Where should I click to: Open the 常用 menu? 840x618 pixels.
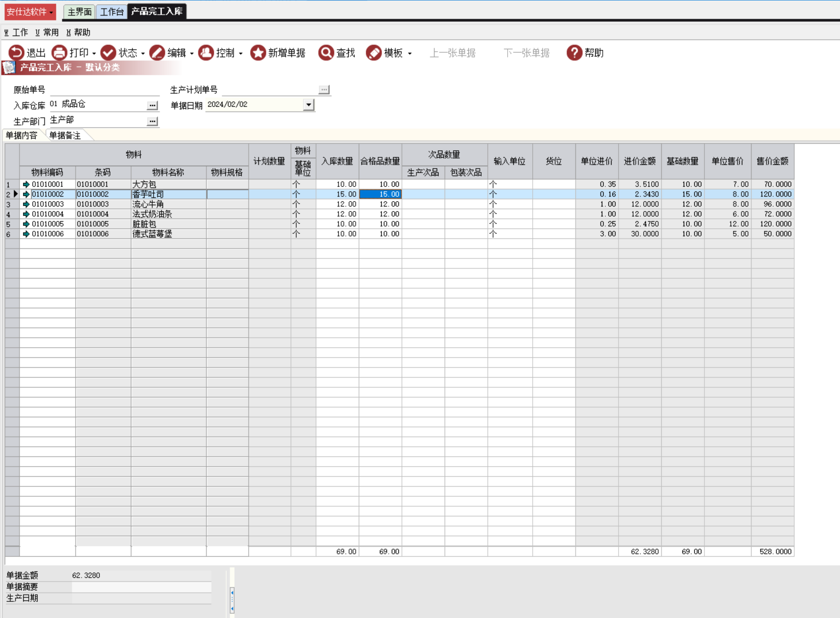pyautogui.click(x=47, y=32)
